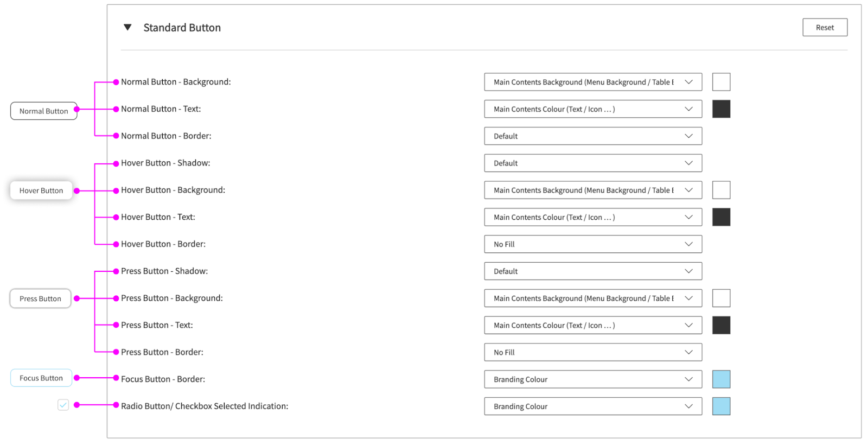This screenshot has height=445, width=868.
Task: Expand Press Button Shadow dropdown
Action: pos(593,271)
